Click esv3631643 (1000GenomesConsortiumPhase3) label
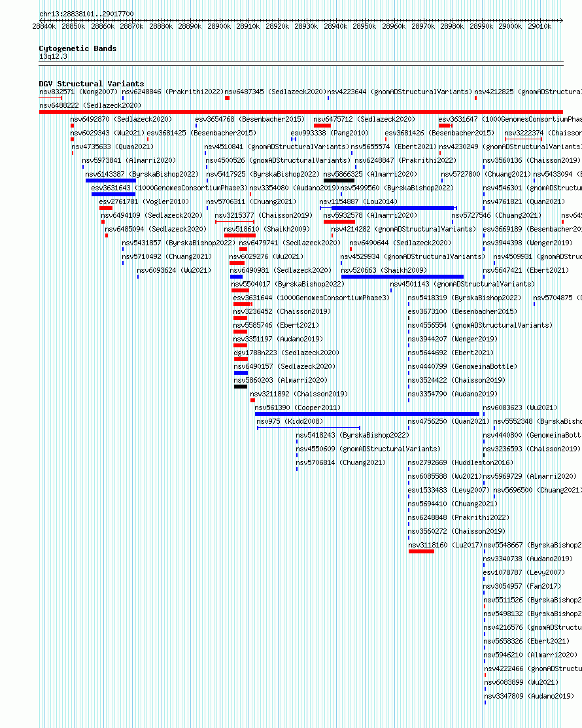The height and width of the screenshot is (728, 582). click(169, 188)
